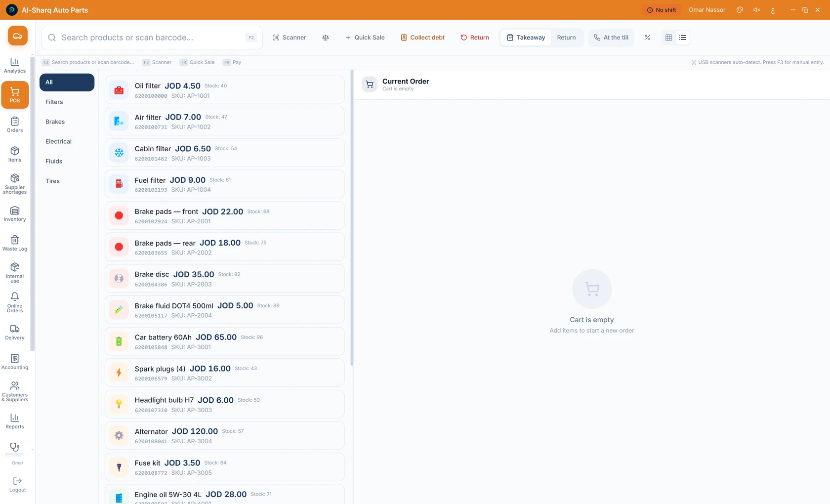This screenshot has height=504, width=830.
Task: Click the sidebar navigation scrollbar
Action: coord(32,203)
